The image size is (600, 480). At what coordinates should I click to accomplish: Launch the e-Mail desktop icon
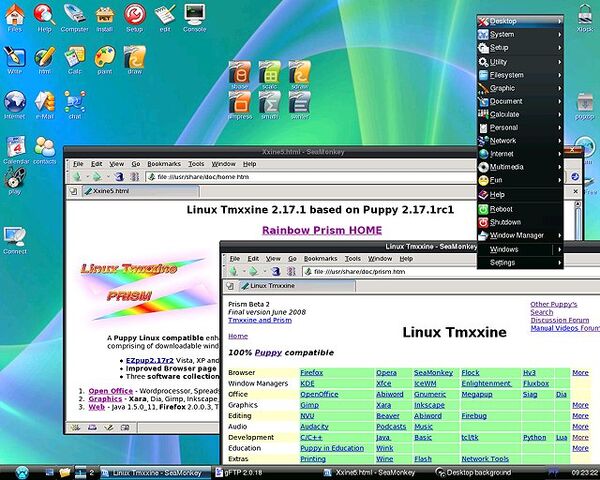[x=44, y=102]
